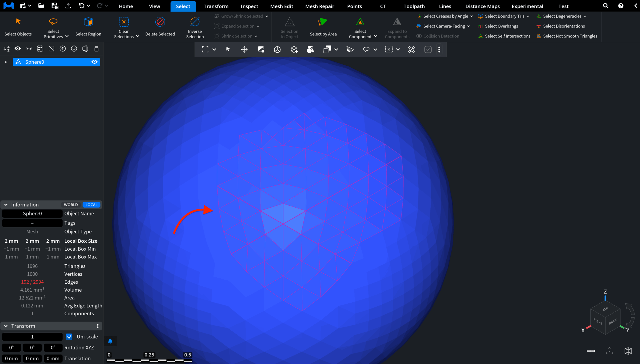
Task: Click Select by Area tool
Action: pos(323,27)
